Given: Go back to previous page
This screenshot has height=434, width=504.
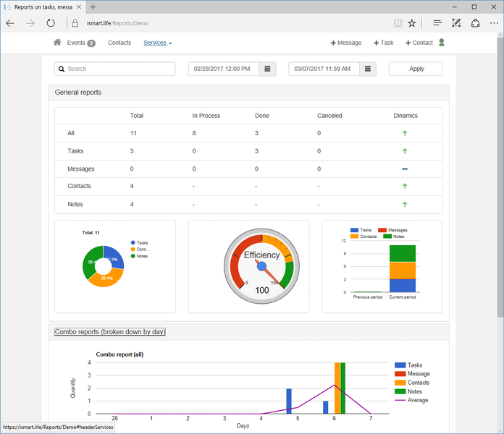Looking at the screenshot, I should [10, 23].
